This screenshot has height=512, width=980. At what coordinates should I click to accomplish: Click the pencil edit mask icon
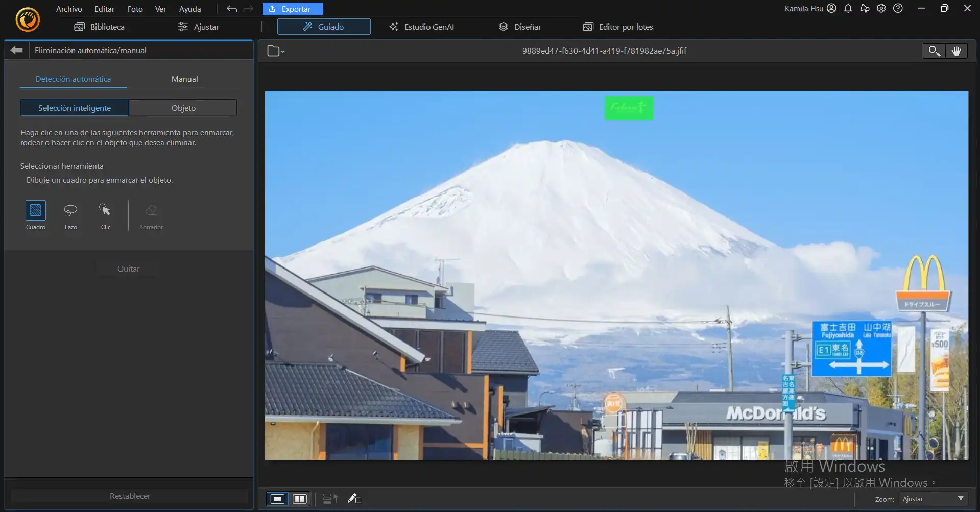click(354, 499)
